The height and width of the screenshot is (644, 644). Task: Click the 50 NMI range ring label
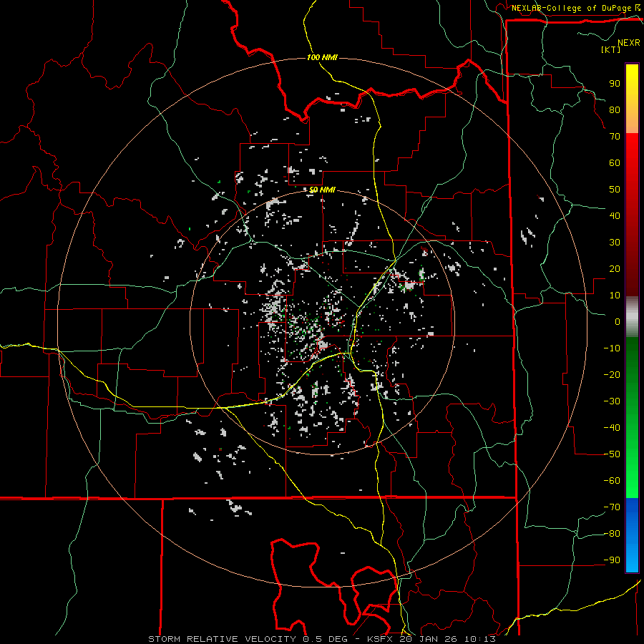pos(322,190)
